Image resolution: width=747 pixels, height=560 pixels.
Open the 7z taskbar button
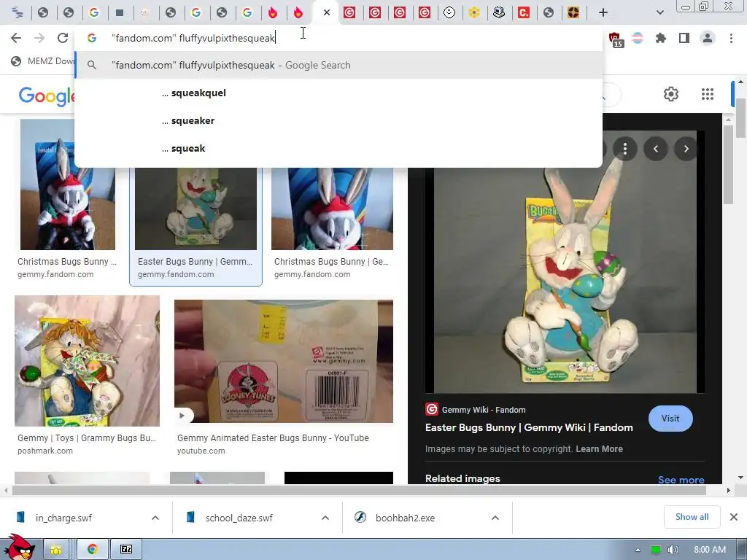126,549
